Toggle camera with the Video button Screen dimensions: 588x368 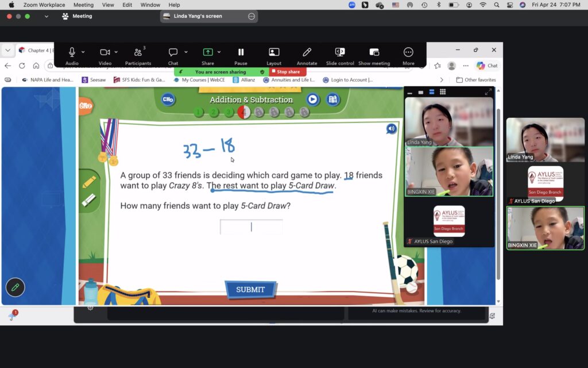point(105,52)
